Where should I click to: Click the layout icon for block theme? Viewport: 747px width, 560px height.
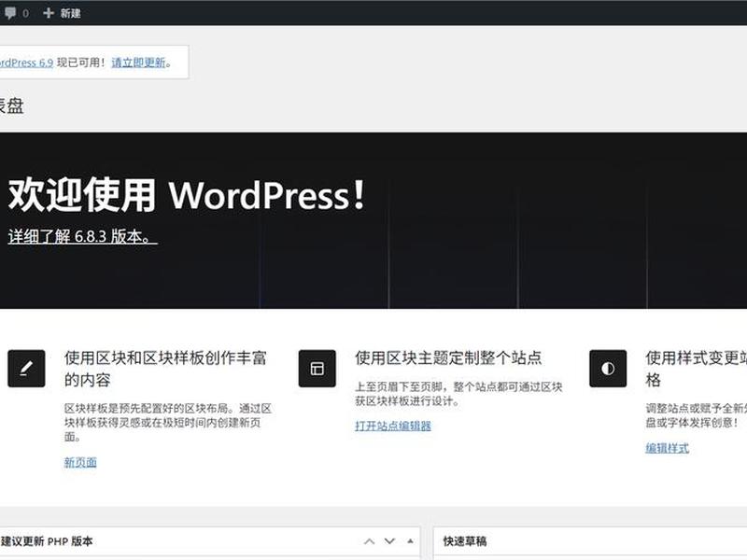pyautogui.click(x=317, y=369)
